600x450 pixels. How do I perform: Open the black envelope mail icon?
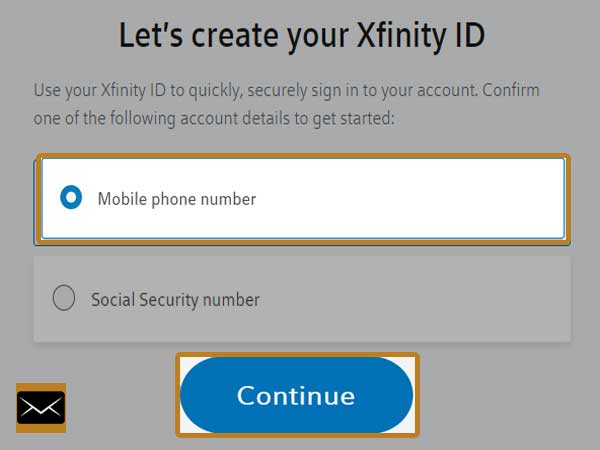click(x=41, y=408)
